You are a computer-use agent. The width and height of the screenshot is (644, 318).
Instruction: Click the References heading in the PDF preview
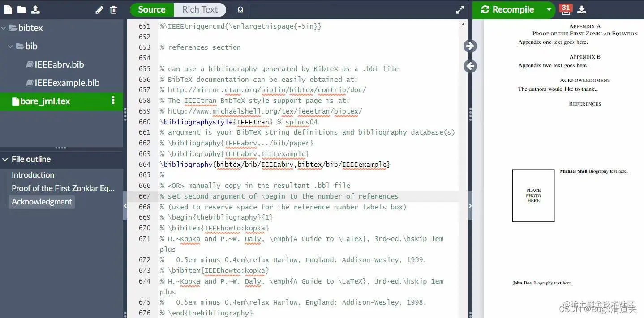585,104
